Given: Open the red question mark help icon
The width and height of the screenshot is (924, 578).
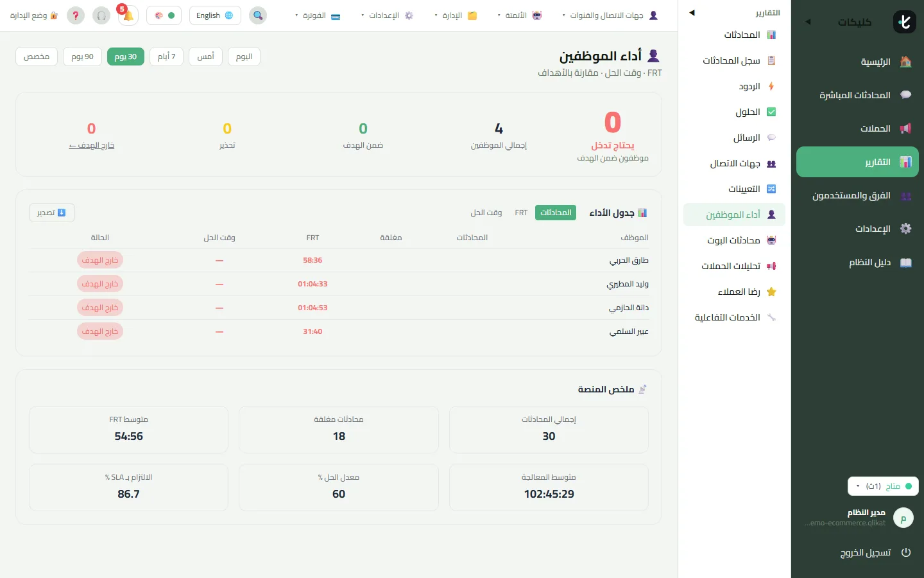Looking at the screenshot, I should pyautogui.click(x=76, y=15).
